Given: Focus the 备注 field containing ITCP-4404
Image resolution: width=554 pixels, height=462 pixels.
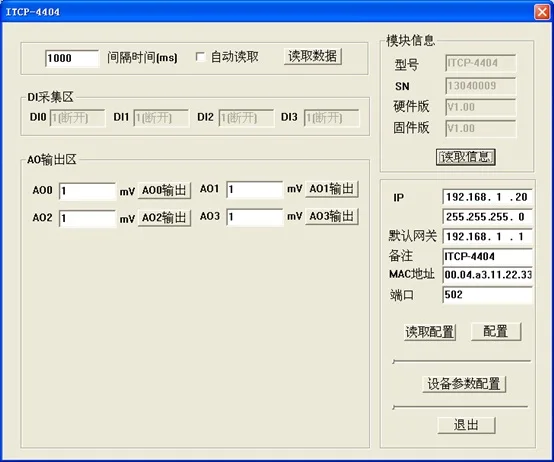Looking at the screenshot, I should (488, 257).
